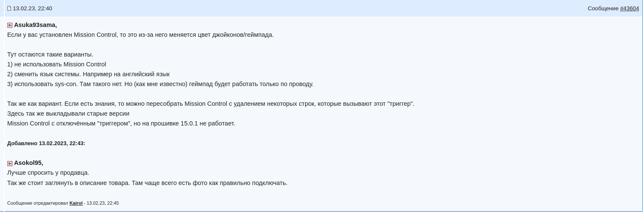The width and height of the screenshot is (644, 212).
Task: Click the post document icon beside the date
Action: (9, 9)
